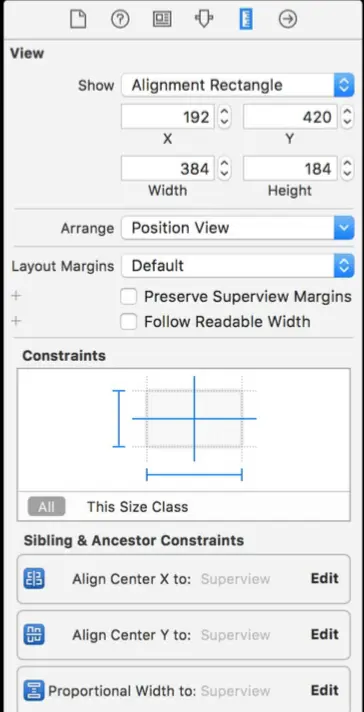This screenshot has width=364, height=712.
Task: Select the Size inspector ruler icon
Action: (x=246, y=20)
